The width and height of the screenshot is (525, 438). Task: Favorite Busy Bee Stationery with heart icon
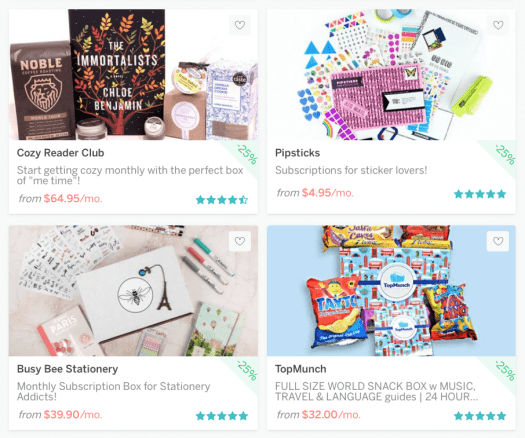point(240,241)
